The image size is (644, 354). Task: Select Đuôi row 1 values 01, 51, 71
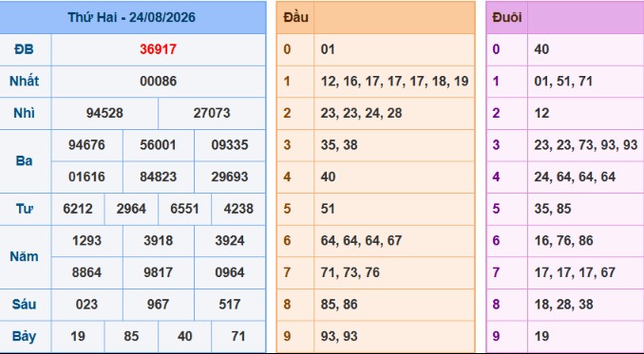coord(563,82)
